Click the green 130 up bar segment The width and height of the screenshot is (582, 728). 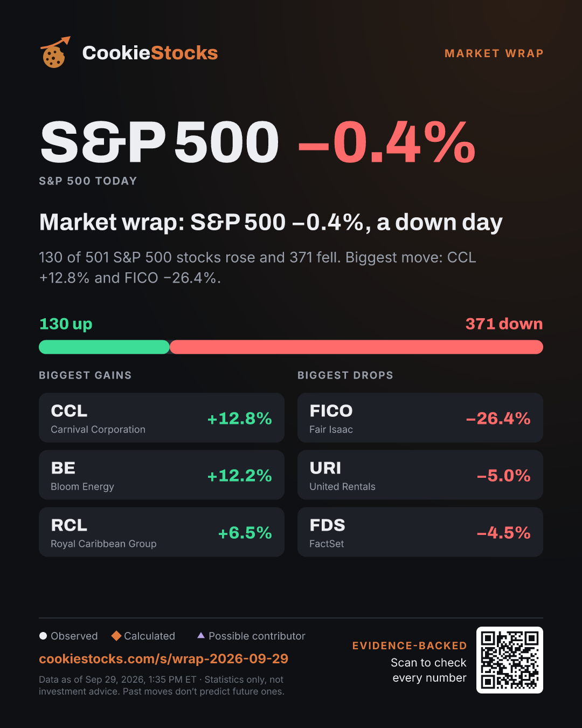[x=104, y=347]
